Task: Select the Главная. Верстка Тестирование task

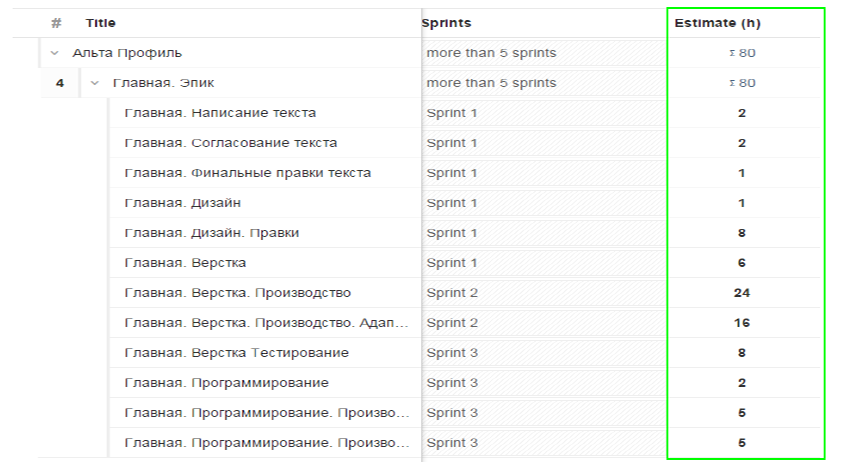Action: click(x=236, y=353)
